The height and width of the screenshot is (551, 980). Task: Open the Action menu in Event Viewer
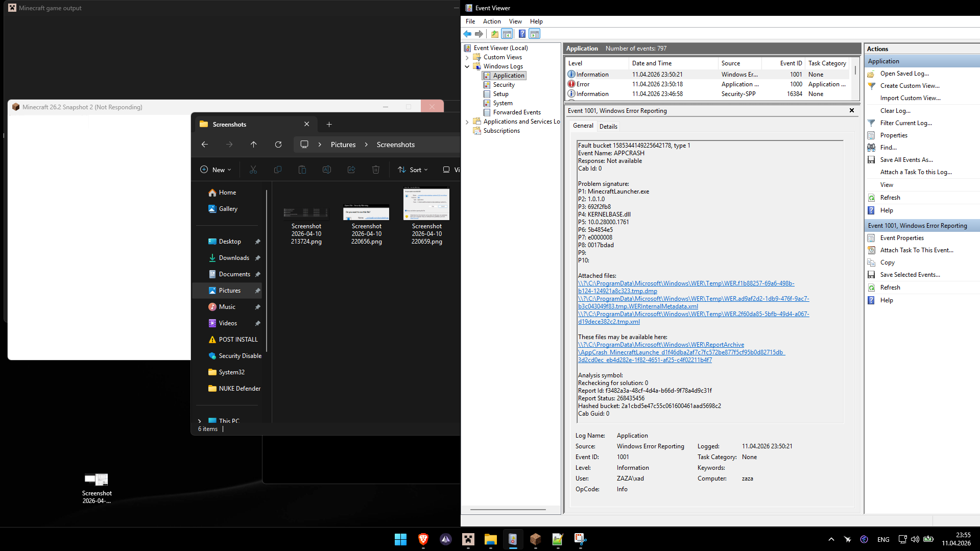491,21
